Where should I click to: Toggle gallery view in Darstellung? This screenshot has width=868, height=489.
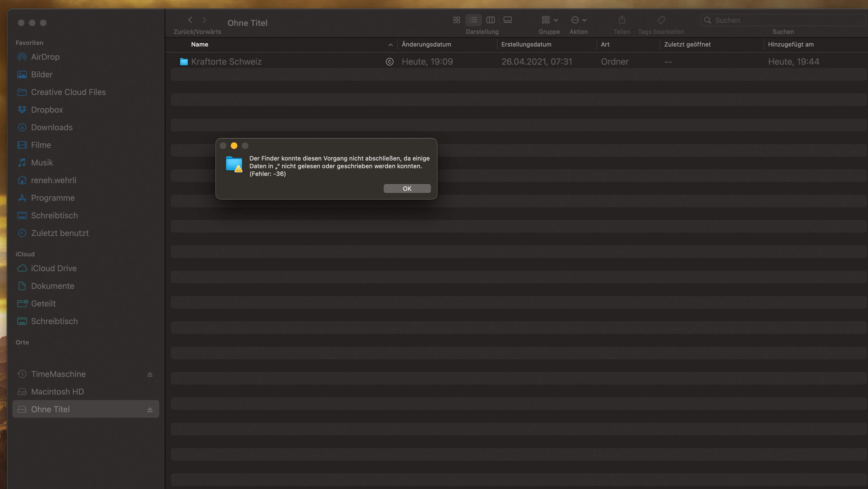point(507,20)
